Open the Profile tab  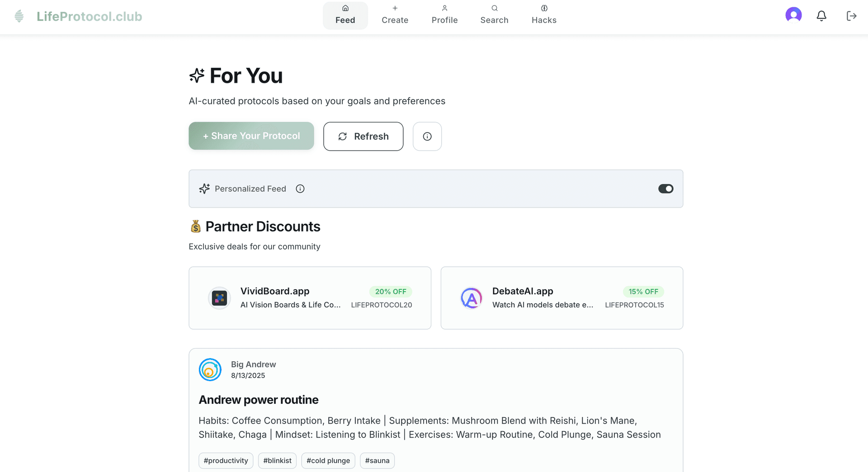[x=444, y=15]
